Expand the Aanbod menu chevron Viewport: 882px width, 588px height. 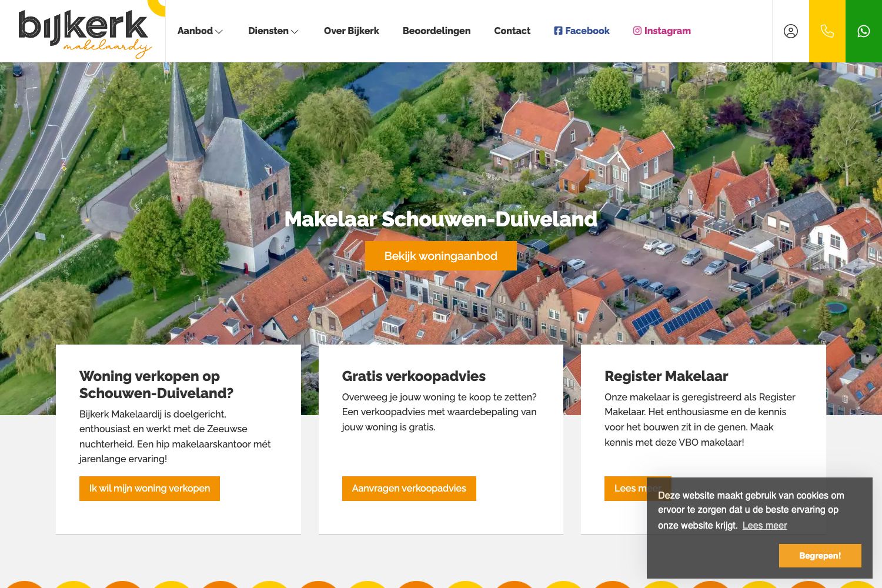click(219, 32)
